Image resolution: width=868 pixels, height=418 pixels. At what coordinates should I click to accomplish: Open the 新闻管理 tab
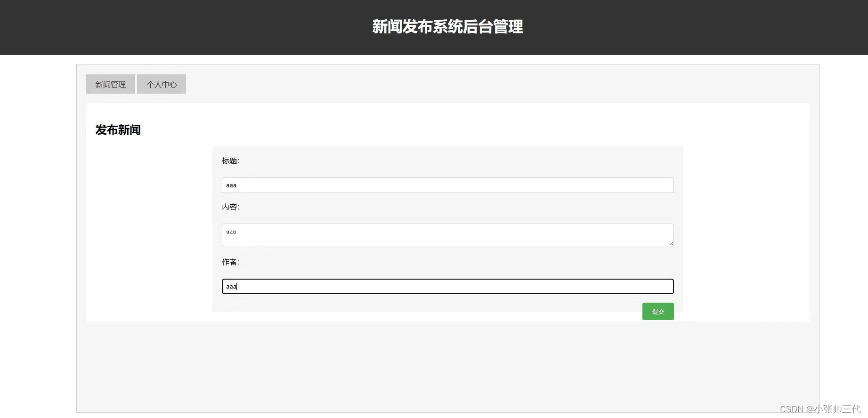[111, 84]
